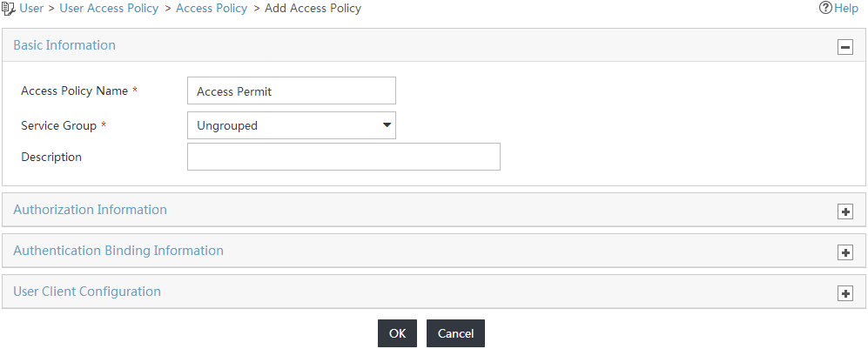Click the Authentication Binding Information section title
The width and height of the screenshot is (868, 349).
pos(118,251)
